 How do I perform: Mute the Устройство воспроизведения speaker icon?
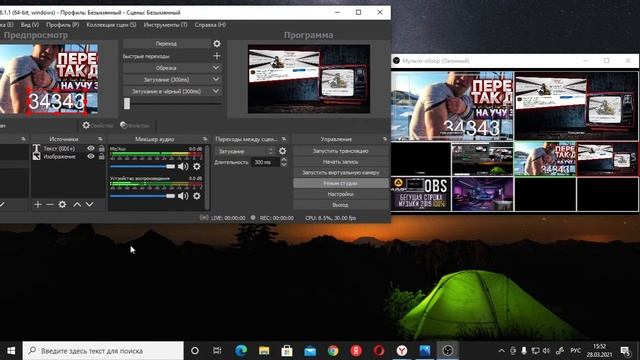[183, 196]
